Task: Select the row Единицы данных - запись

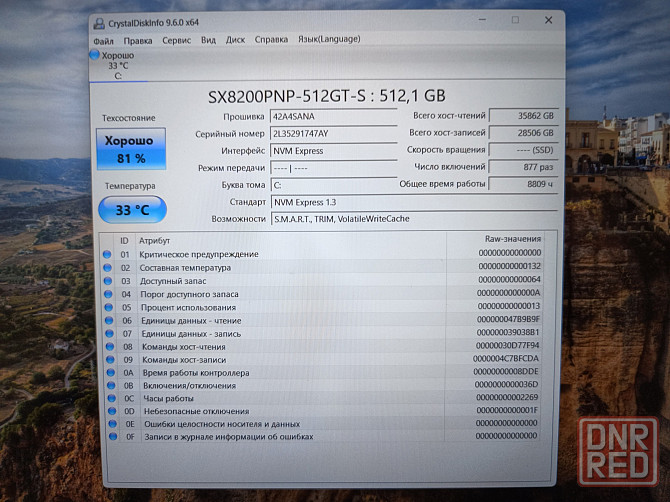Action: point(323,333)
